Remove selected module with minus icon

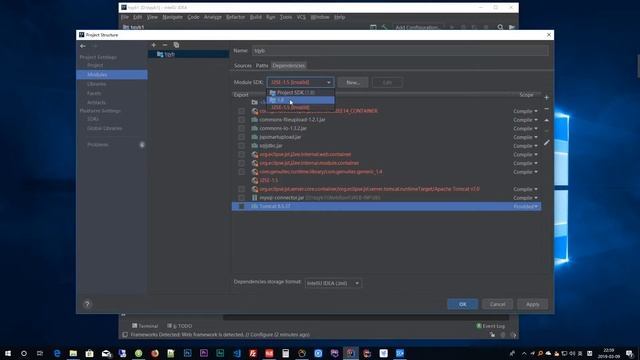tap(165, 45)
